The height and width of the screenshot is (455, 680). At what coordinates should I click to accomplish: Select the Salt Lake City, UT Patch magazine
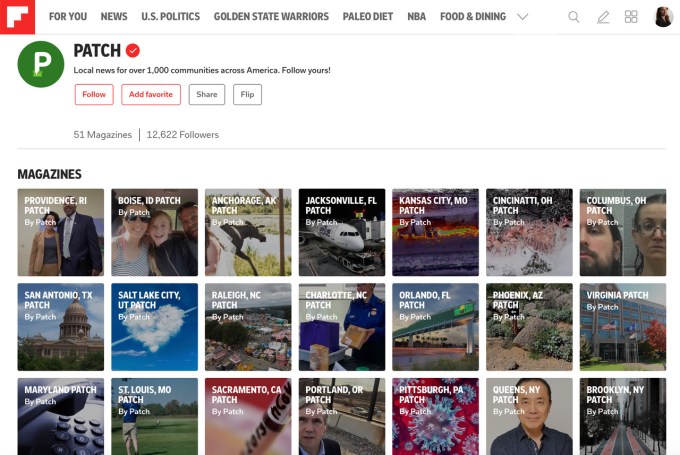tap(154, 327)
